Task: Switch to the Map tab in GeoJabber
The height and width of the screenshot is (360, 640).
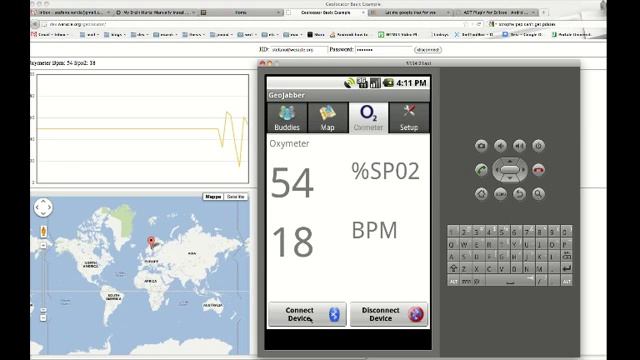Action: click(327, 118)
